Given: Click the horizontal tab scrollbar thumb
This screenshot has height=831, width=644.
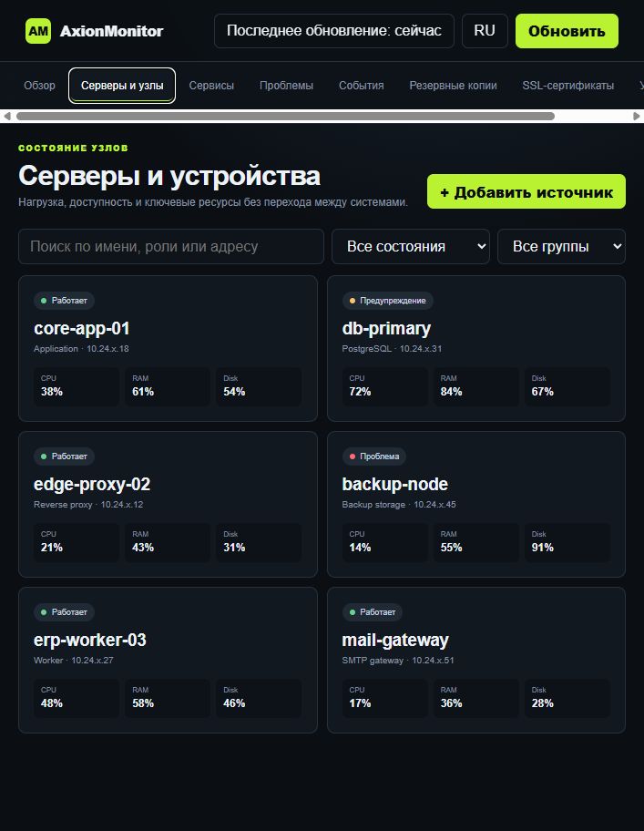Looking at the screenshot, I should click(285, 116).
